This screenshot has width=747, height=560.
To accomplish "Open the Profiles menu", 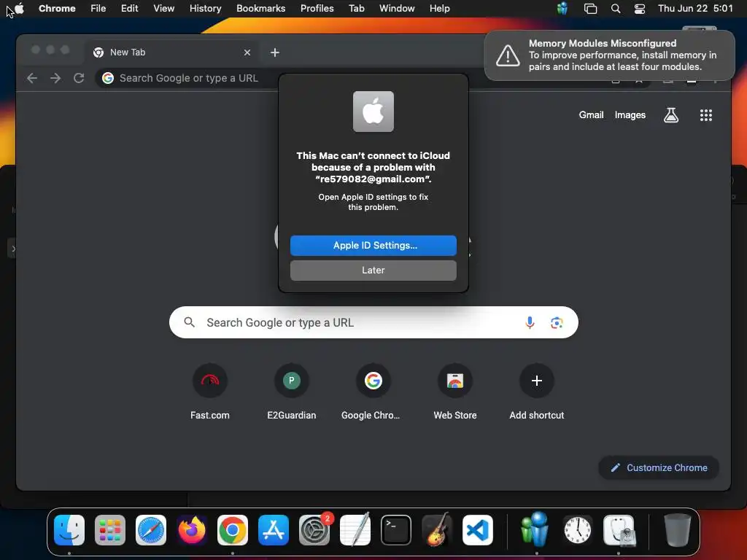I will pyautogui.click(x=317, y=9).
